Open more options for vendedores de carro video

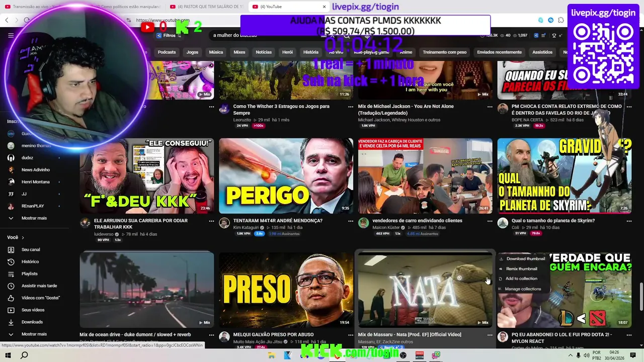coord(490,221)
